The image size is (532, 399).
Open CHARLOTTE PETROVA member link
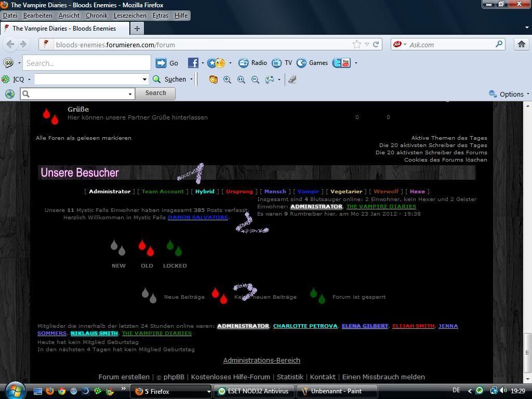(x=305, y=326)
